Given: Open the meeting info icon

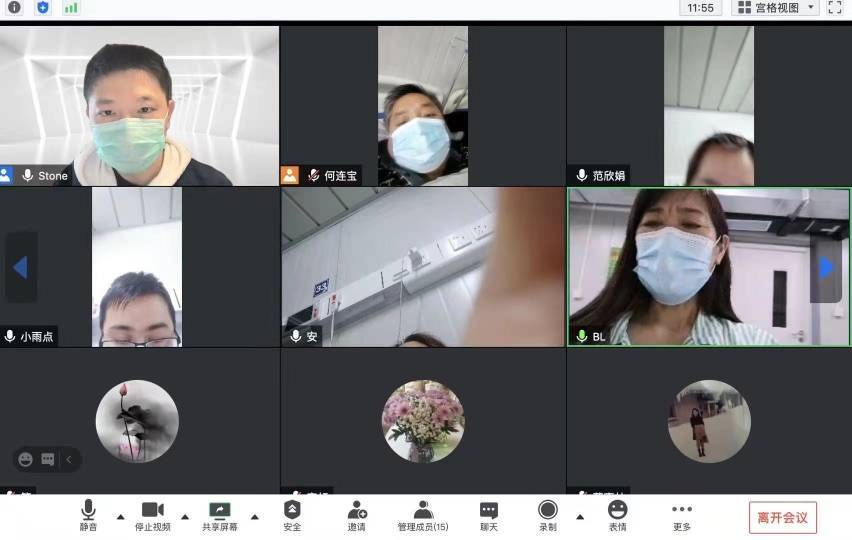Looking at the screenshot, I should point(15,8).
